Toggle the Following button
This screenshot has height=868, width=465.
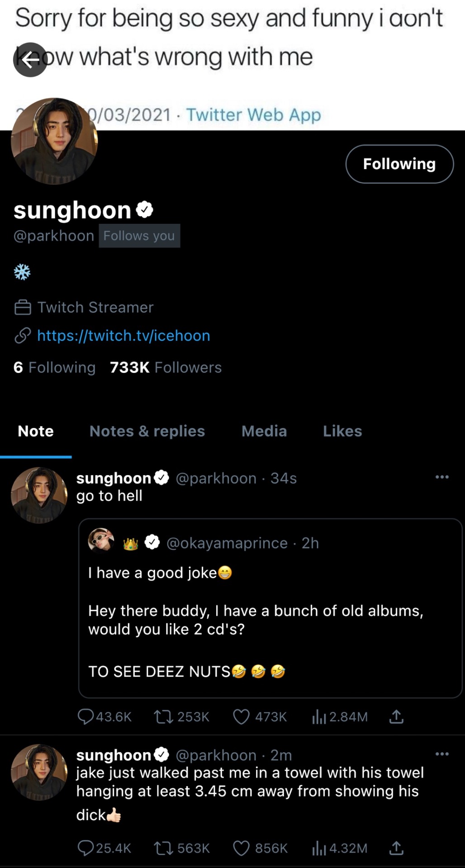pyautogui.click(x=399, y=164)
